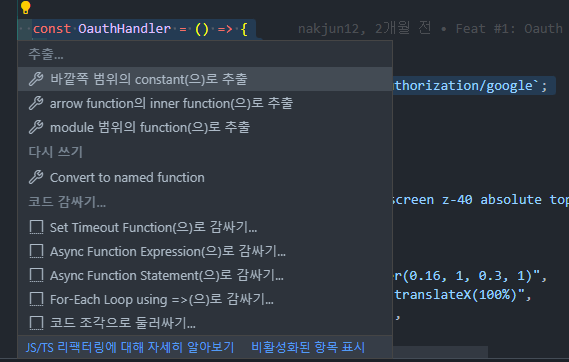Click wrench icon beside 바깥쪽 범위의 constant 추출

point(36,79)
